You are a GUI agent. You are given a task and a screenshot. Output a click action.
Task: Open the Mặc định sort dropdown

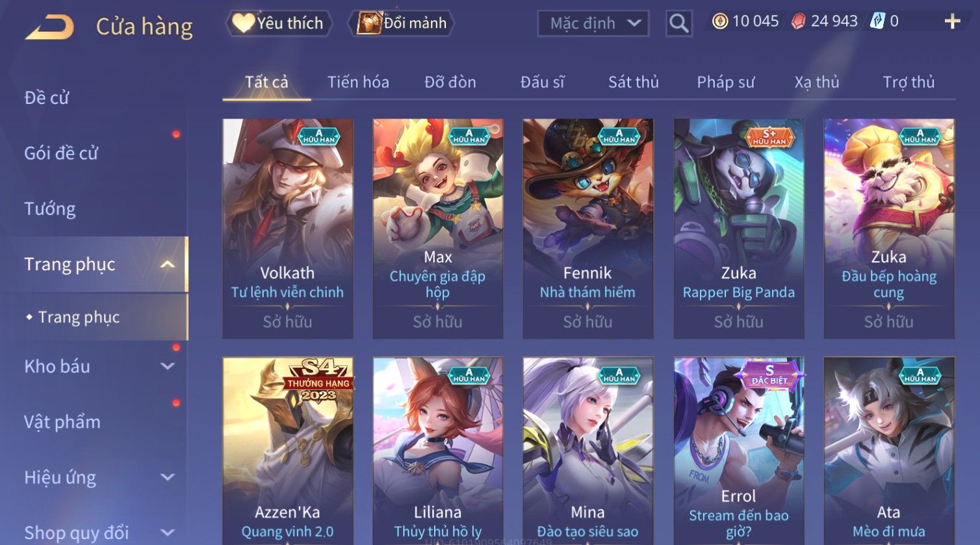tap(593, 23)
